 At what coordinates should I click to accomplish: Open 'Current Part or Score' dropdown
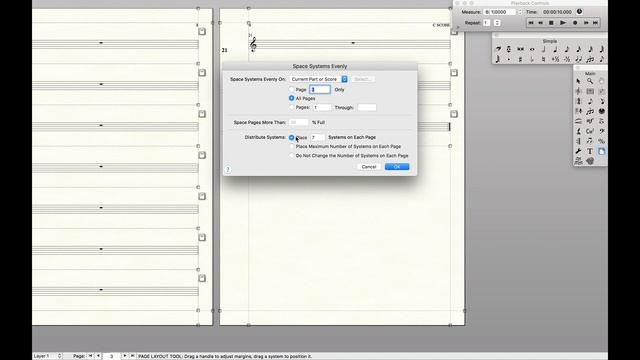pyautogui.click(x=318, y=79)
